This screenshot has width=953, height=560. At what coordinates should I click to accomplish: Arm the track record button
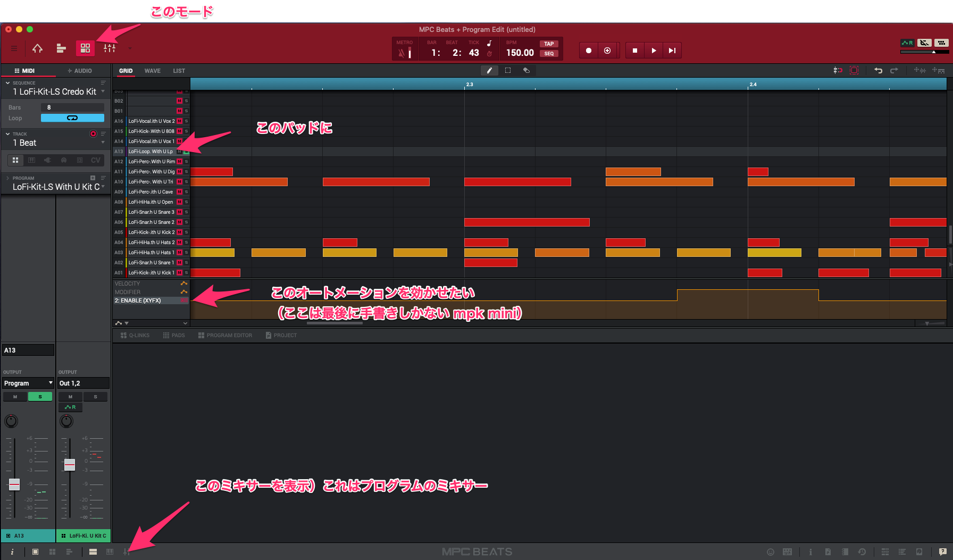click(94, 134)
